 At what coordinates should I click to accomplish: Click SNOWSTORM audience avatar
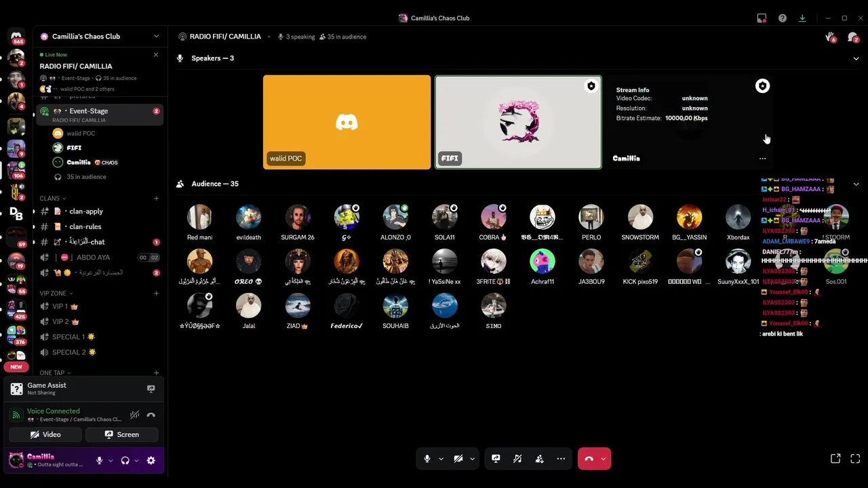point(640,218)
